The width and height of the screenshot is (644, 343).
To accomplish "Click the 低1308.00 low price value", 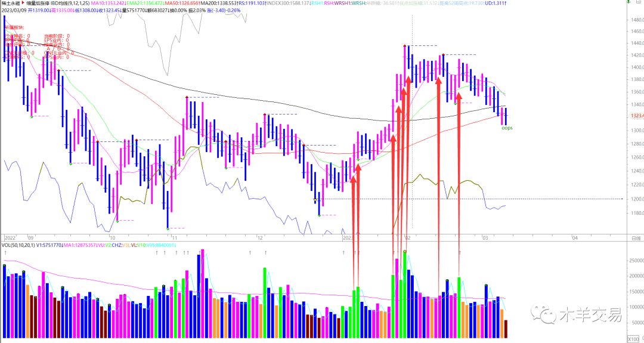I will 85,10.
